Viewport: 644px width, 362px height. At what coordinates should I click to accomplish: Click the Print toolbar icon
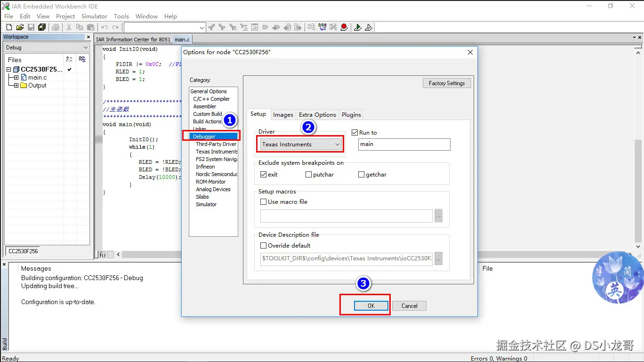click(56, 27)
